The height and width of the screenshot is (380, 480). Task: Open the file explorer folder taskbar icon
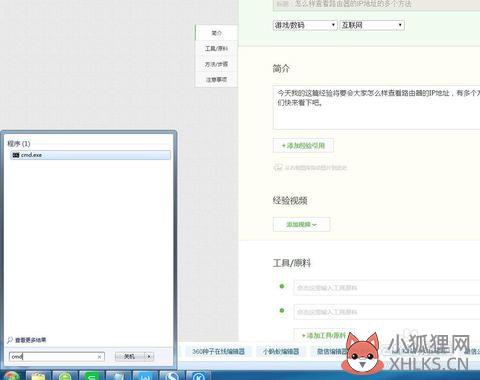click(x=38, y=376)
